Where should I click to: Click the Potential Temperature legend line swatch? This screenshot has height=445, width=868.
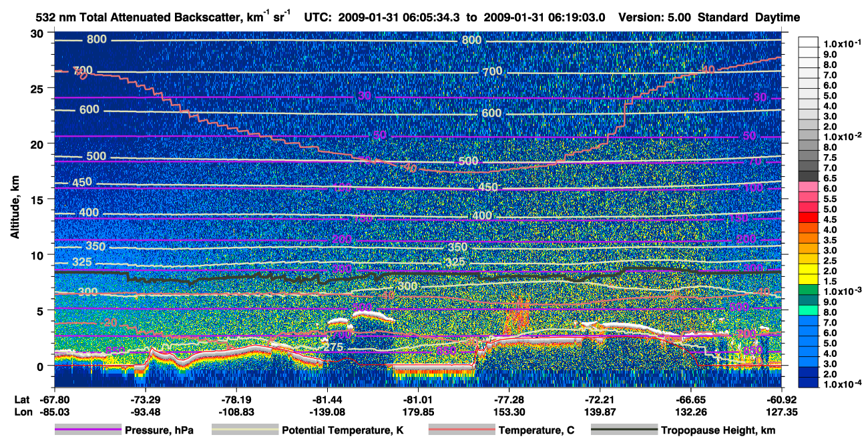244,430
